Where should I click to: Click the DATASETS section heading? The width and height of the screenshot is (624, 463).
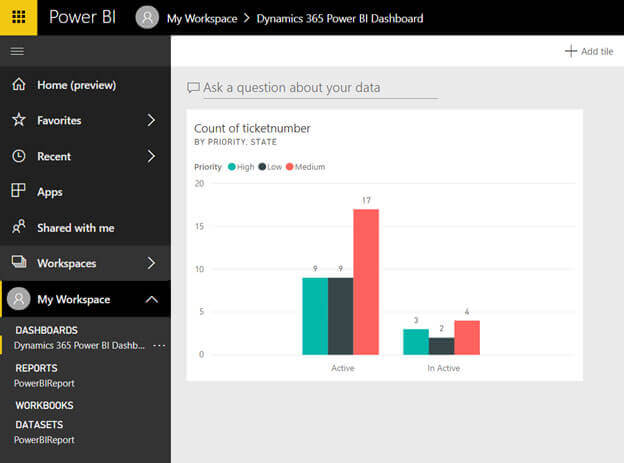[39, 425]
